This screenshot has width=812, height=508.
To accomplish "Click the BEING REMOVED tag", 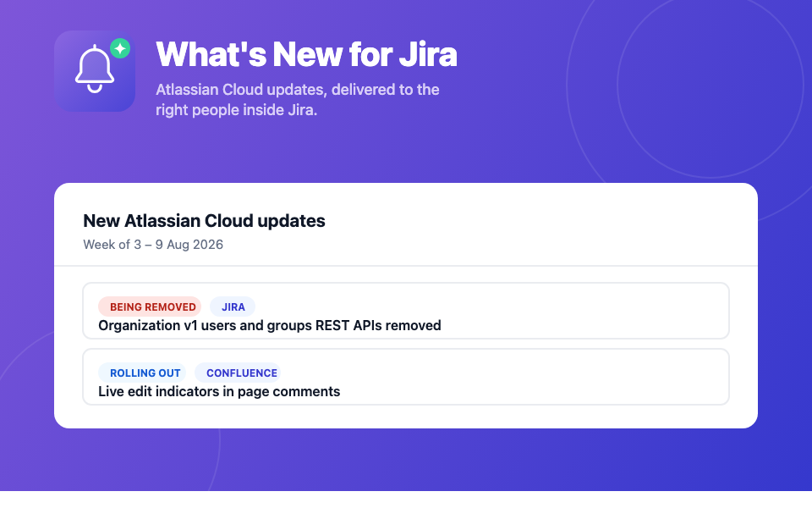I will pyautogui.click(x=151, y=306).
